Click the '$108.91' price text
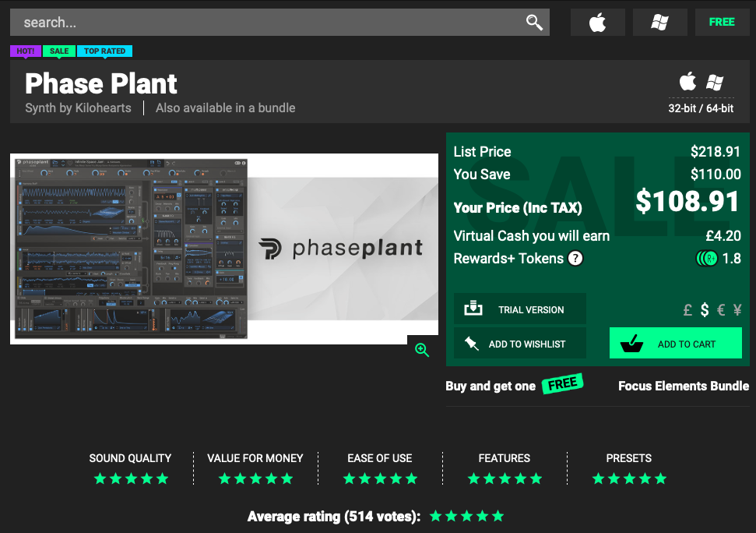756x533 pixels. pyautogui.click(x=687, y=201)
